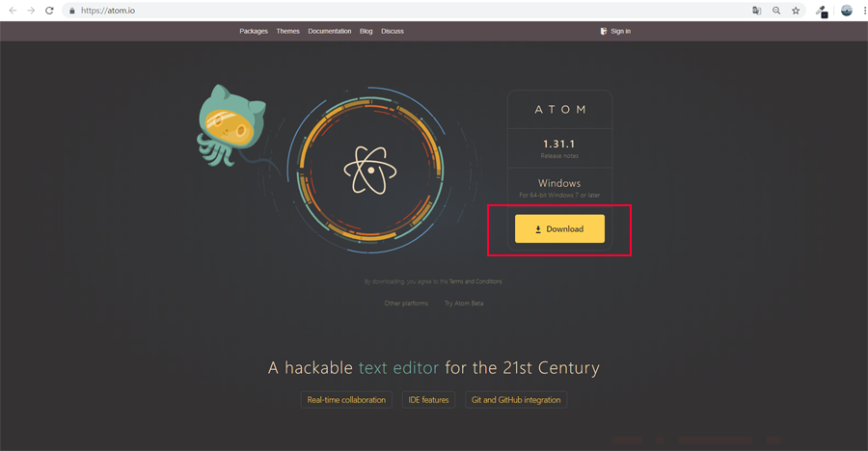The width and height of the screenshot is (868, 451).
Task: Select the IDE features button
Action: (428, 400)
